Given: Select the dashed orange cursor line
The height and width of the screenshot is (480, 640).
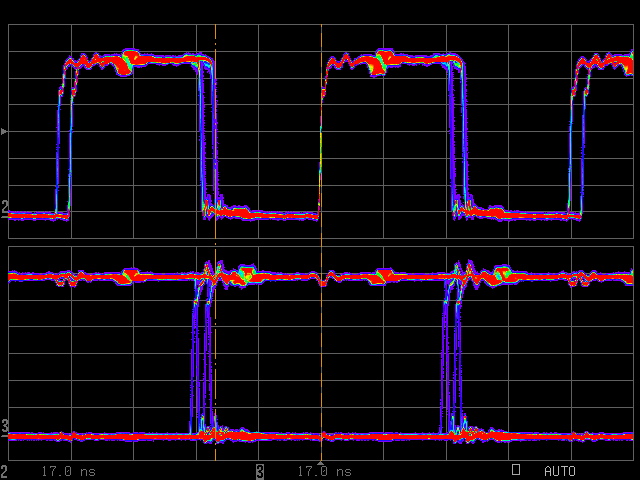Looking at the screenshot, I should 216,242.
